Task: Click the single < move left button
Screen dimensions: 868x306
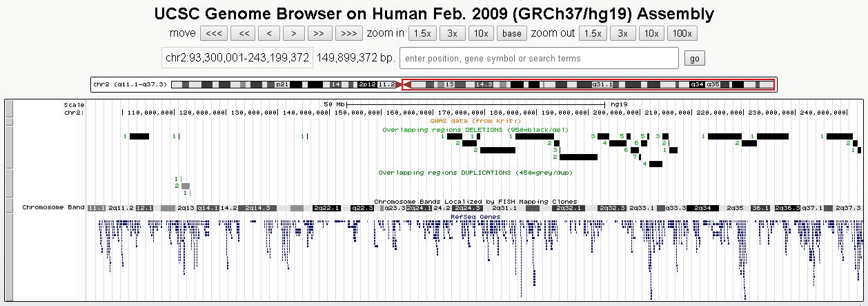Action: click(x=268, y=33)
